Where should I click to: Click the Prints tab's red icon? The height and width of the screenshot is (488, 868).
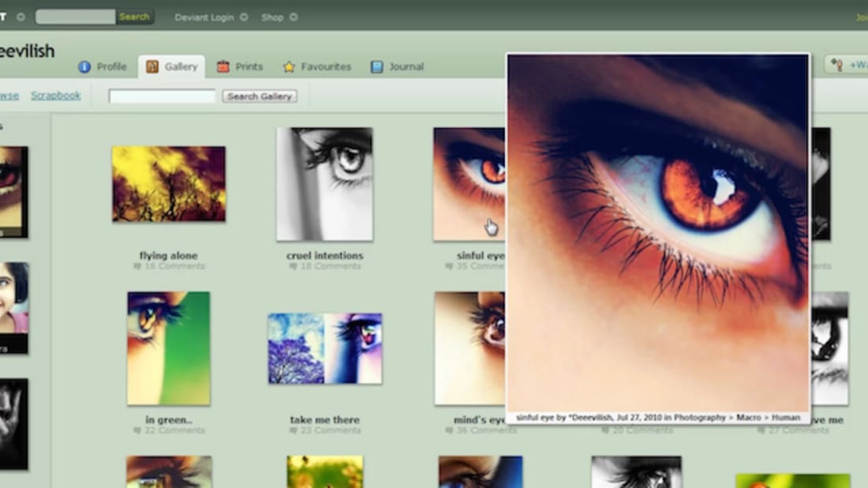click(223, 67)
